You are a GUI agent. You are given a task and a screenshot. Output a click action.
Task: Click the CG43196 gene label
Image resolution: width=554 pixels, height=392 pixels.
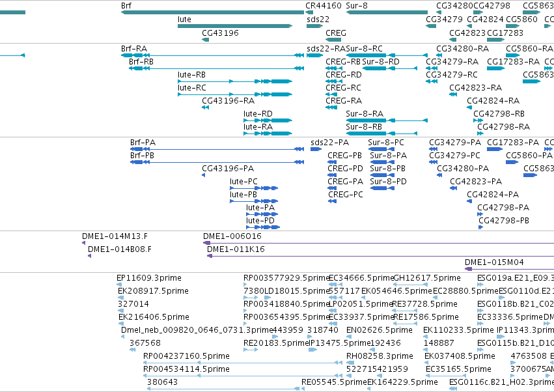tap(220, 33)
